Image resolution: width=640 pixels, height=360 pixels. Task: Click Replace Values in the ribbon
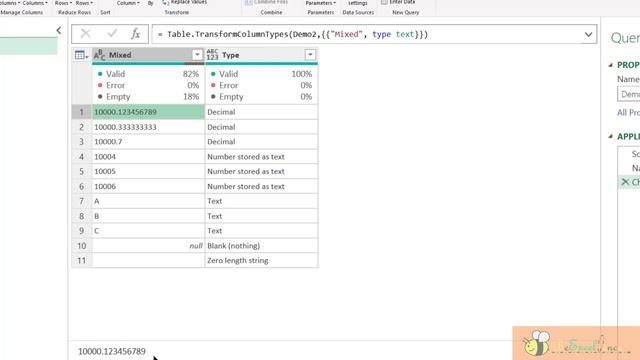184,2
